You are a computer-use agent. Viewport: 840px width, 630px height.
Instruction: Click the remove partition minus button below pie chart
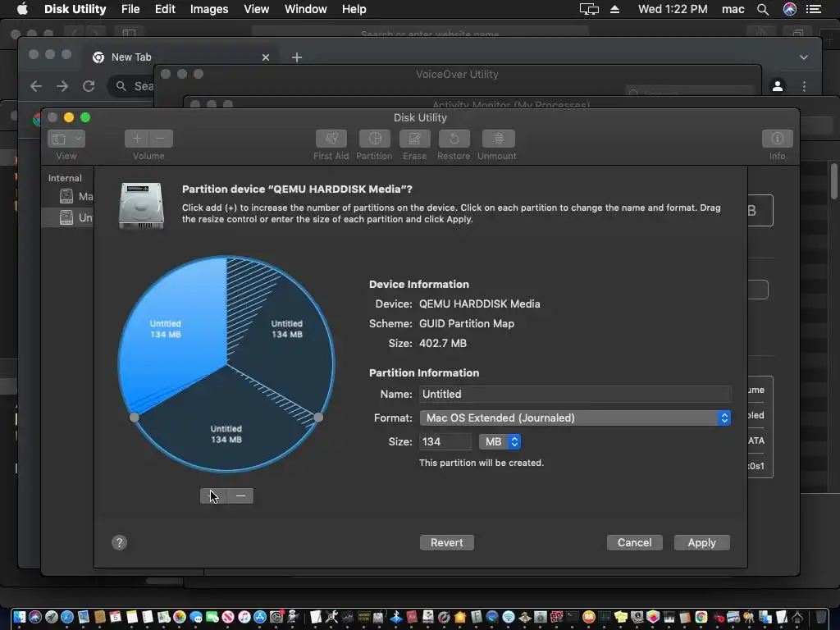coord(240,496)
